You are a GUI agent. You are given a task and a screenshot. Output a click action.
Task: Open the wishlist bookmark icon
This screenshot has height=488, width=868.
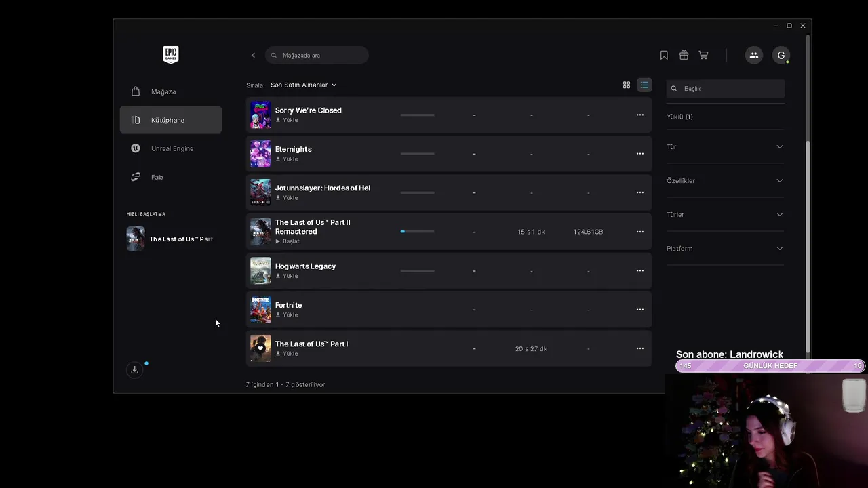click(x=664, y=55)
